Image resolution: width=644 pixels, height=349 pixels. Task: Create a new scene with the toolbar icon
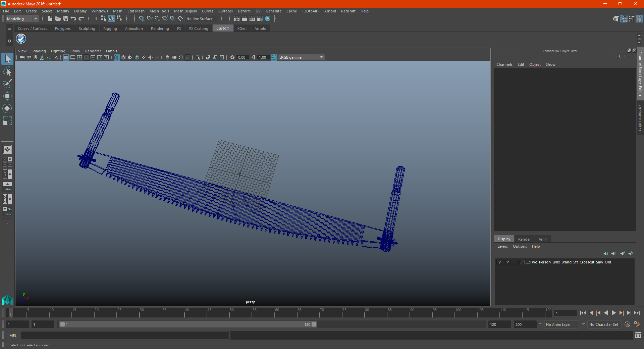(50, 19)
